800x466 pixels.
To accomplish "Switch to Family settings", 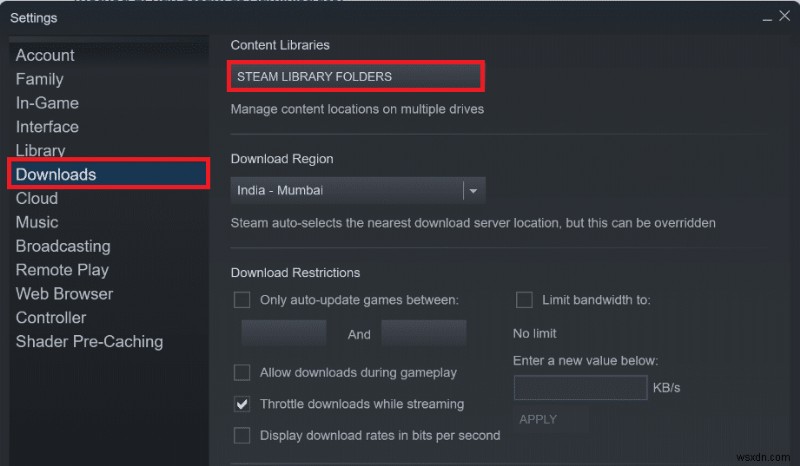I will (39, 79).
